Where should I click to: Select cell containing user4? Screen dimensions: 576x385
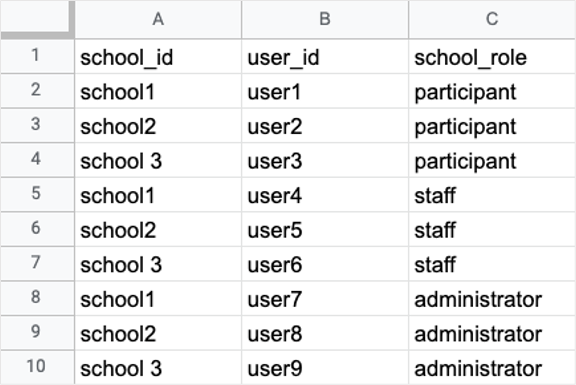(x=325, y=194)
